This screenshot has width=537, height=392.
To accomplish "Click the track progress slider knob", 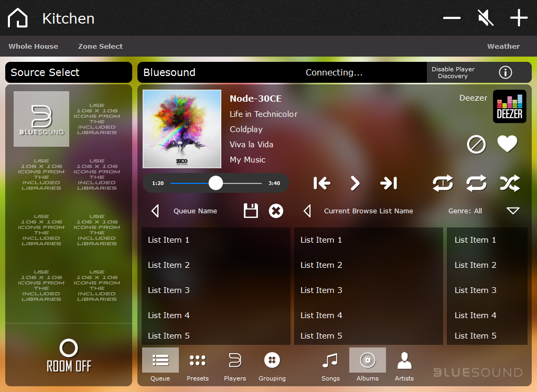I will click(216, 183).
